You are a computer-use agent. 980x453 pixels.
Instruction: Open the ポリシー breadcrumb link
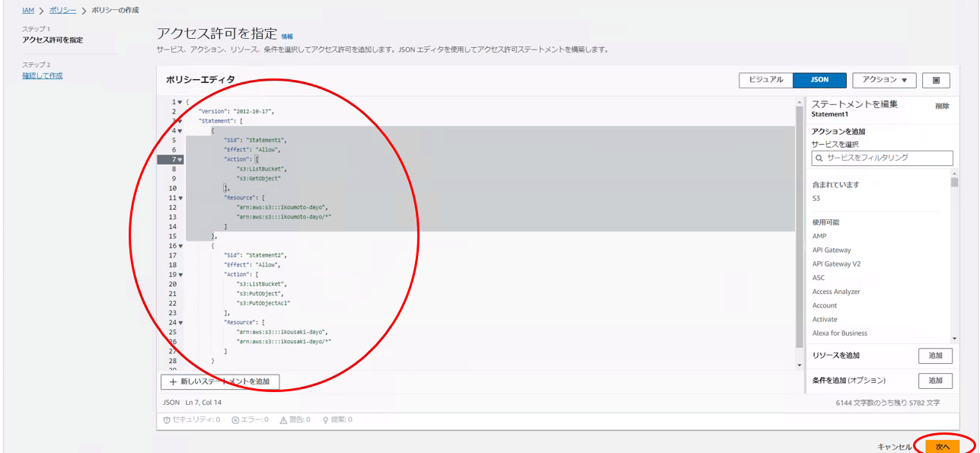[x=62, y=10]
